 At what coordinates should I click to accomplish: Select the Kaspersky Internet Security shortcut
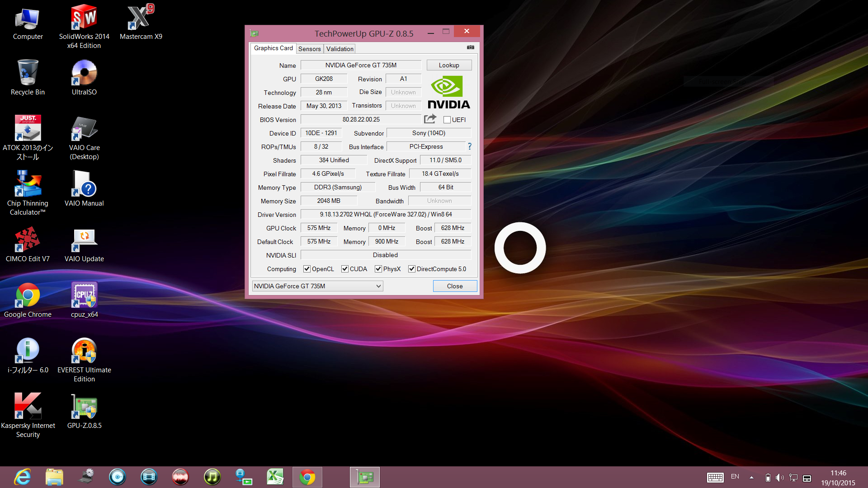click(28, 416)
